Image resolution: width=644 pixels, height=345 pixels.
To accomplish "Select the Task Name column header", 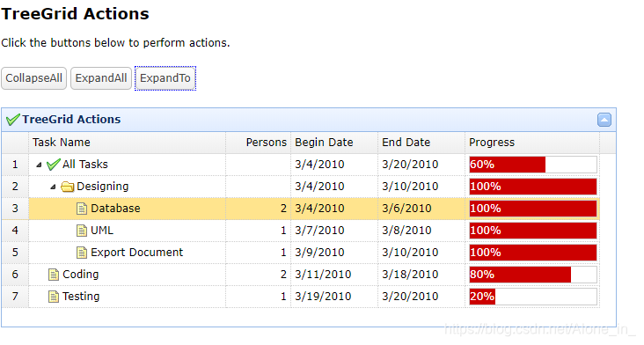I will click(x=128, y=143).
